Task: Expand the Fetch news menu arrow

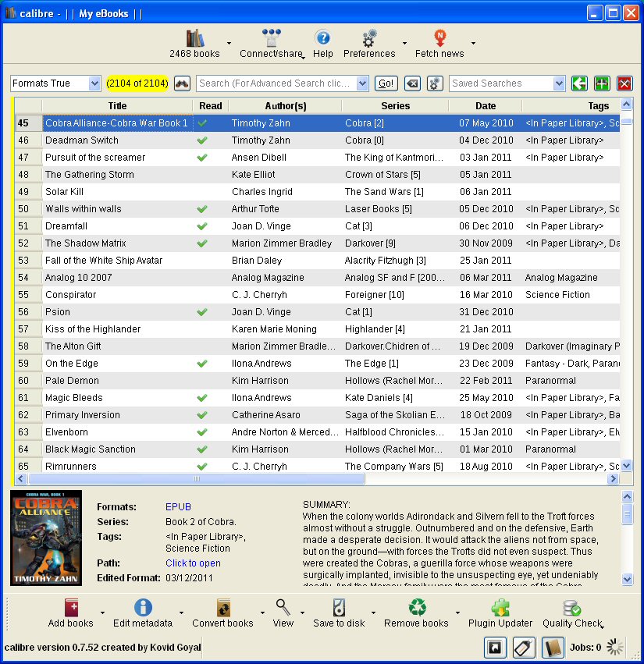Action: [473, 43]
